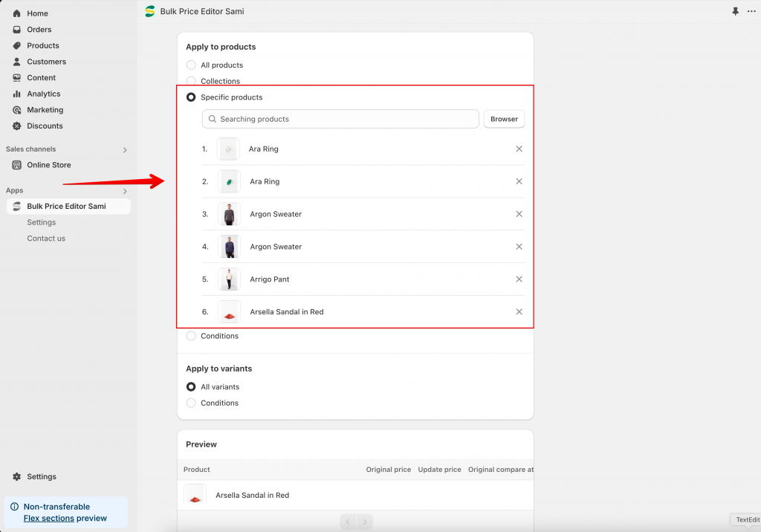Remove Ara Ring numbered 1 from list

pos(519,149)
